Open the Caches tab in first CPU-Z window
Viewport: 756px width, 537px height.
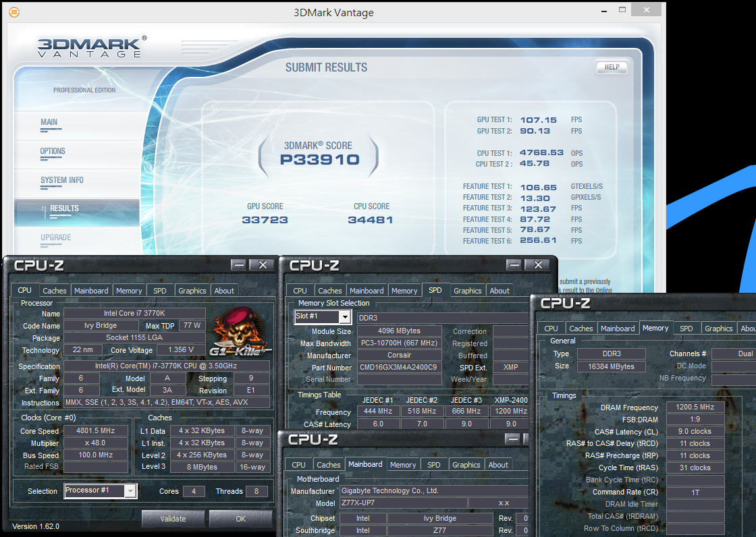55,291
